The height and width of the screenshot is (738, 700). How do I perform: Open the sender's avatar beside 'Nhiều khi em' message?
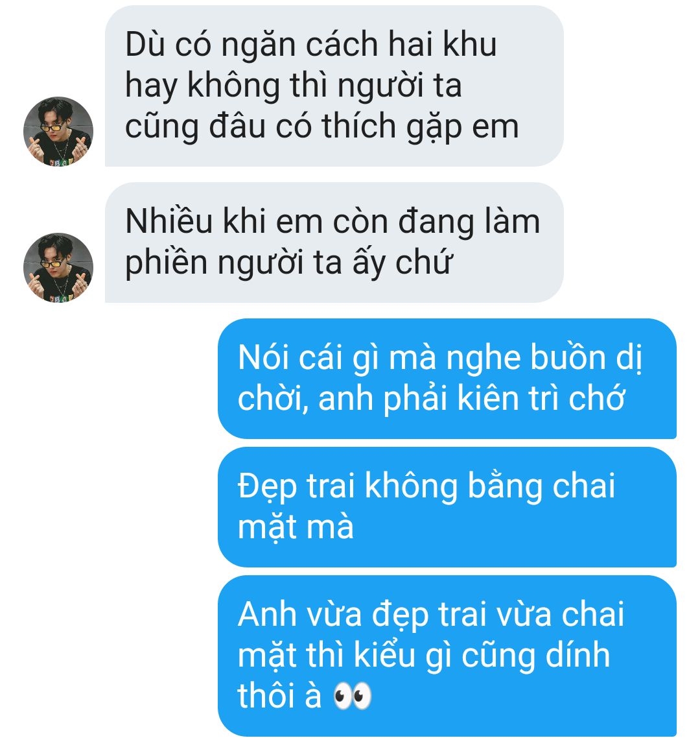tap(58, 267)
